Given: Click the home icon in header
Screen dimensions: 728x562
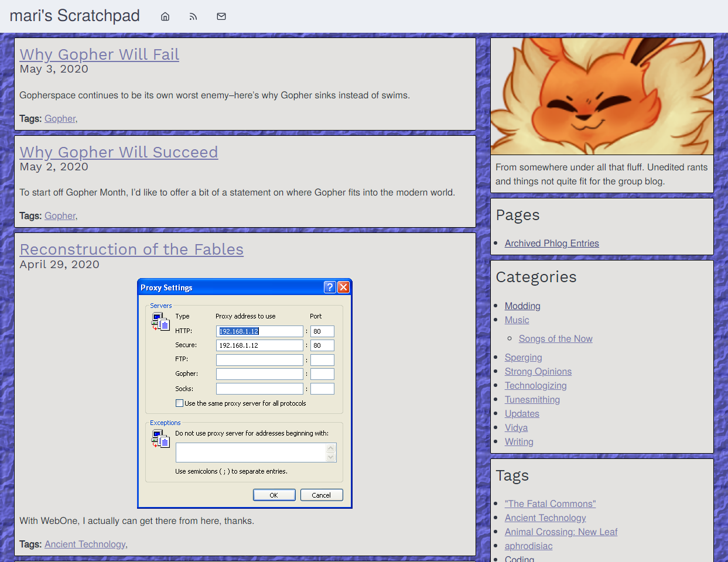Looking at the screenshot, I should 165,16.
